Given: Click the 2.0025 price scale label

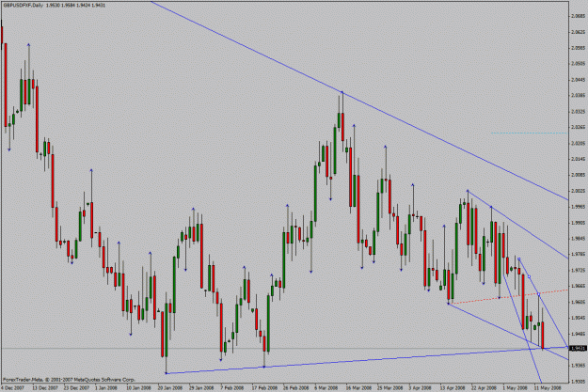Looking at the screenshot, I should tap(579, 191).
